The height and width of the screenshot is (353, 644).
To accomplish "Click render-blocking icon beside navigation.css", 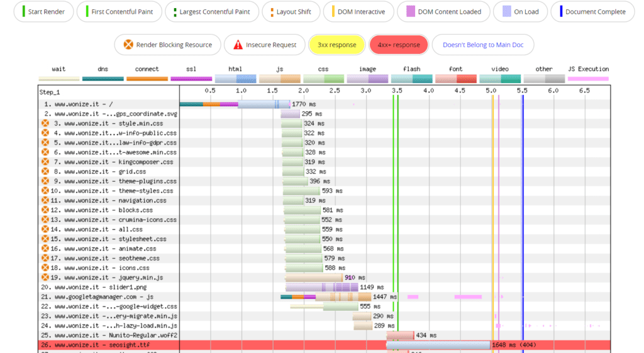I will [45, 200].
